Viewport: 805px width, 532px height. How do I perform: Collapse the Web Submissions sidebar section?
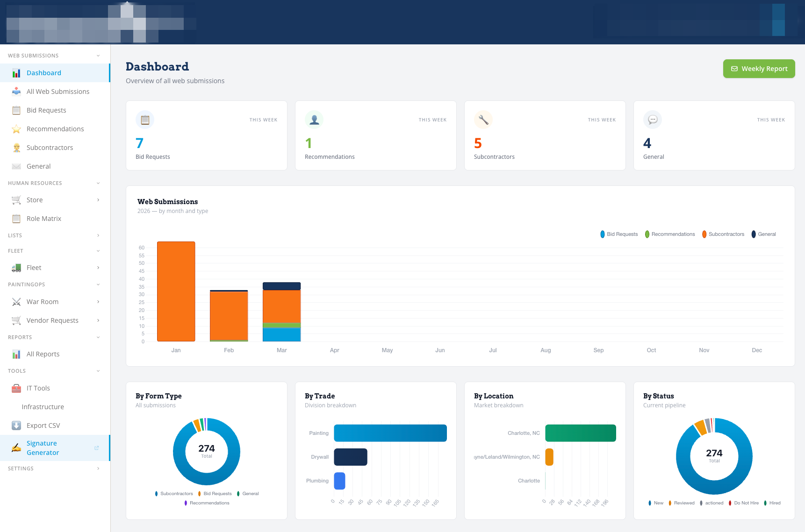(98, 56)
